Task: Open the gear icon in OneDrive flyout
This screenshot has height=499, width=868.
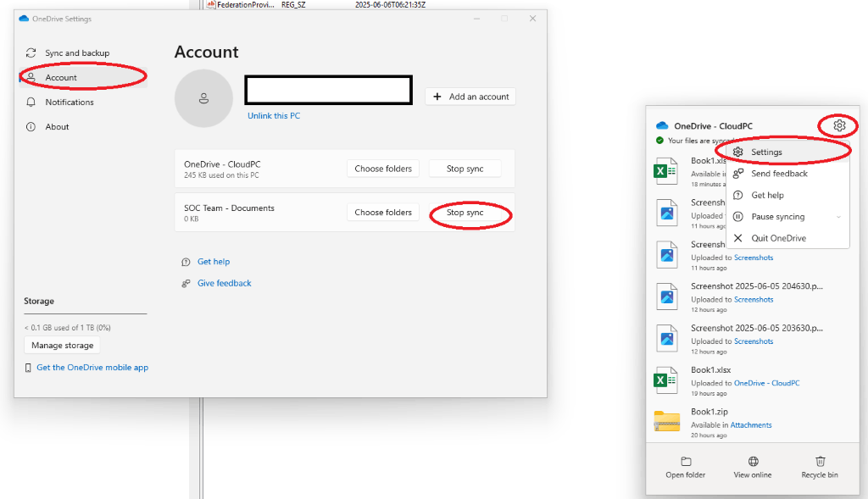Action: 839,125
